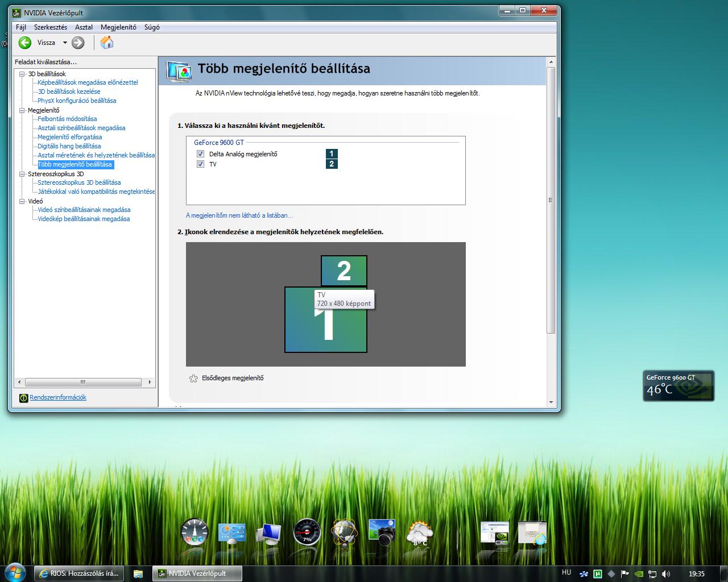This screenshot has width=728, height=582.
Task: Open the Súgó menu
Action: pos(152,27)
